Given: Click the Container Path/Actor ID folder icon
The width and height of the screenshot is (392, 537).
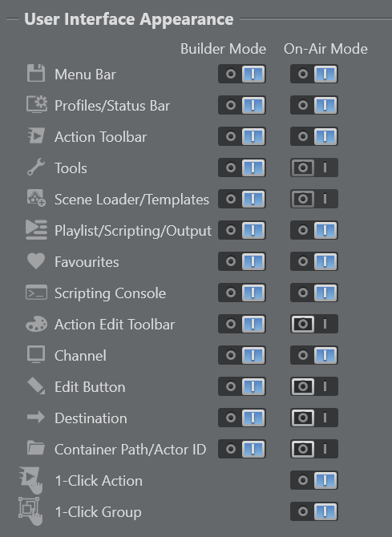Looking at the screenshot, I should click(x=36, y=447).
